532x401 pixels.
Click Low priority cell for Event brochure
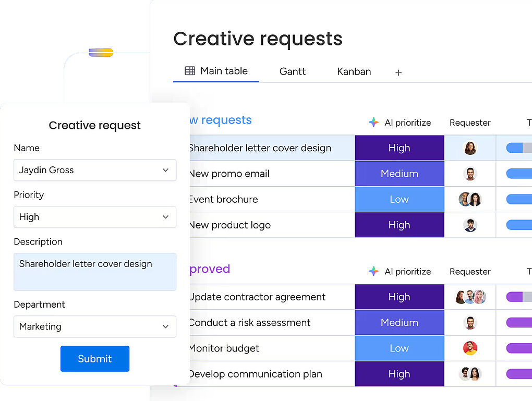[399, 199]
